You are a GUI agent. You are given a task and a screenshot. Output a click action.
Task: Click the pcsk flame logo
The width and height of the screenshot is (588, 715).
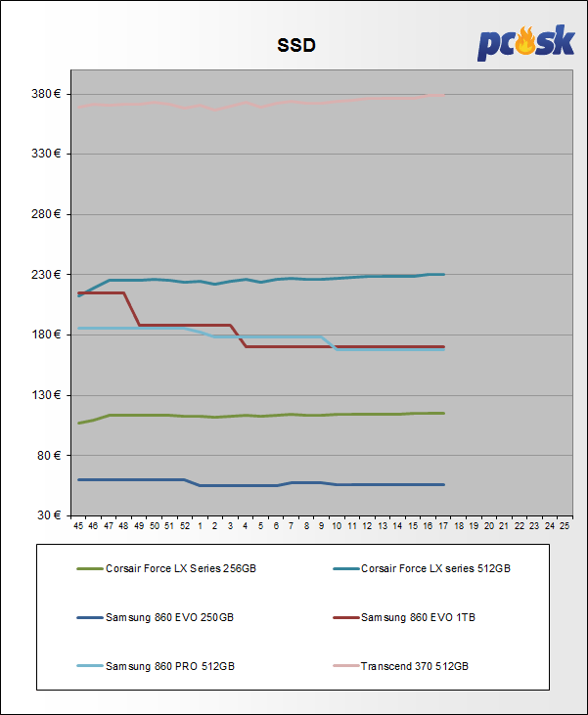(x=525, y=43)
